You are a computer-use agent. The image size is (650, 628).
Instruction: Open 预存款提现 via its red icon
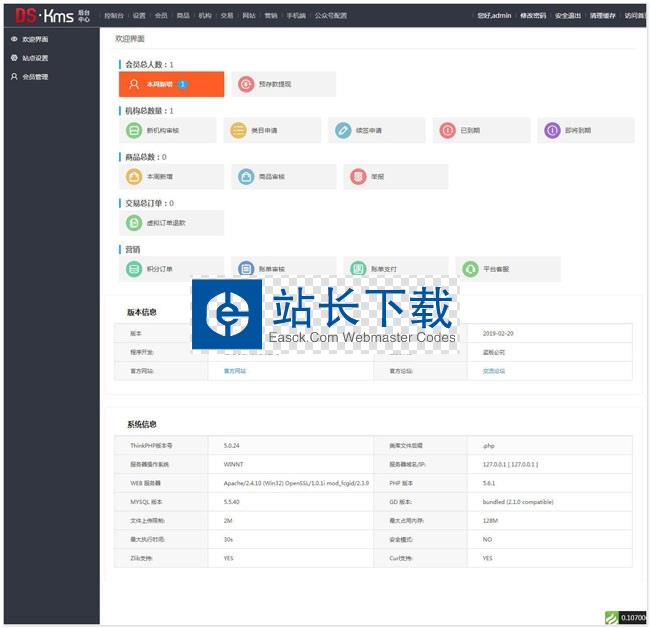tap(246, 85)
